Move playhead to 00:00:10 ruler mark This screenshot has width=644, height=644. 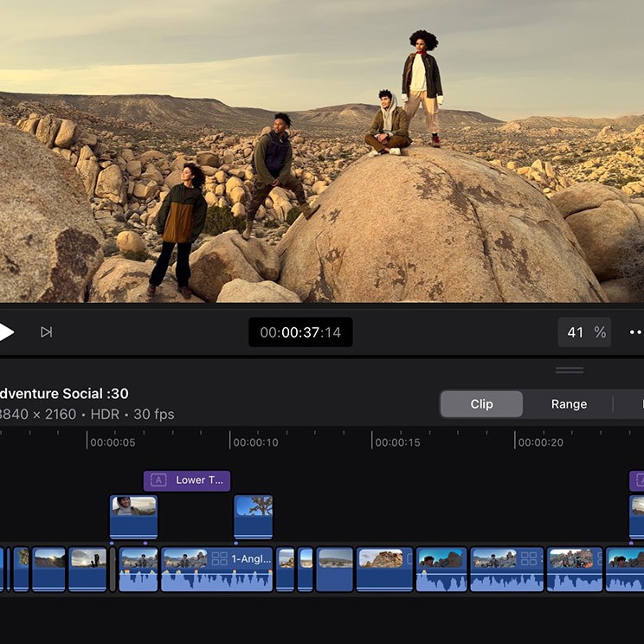tap(230, 442)
